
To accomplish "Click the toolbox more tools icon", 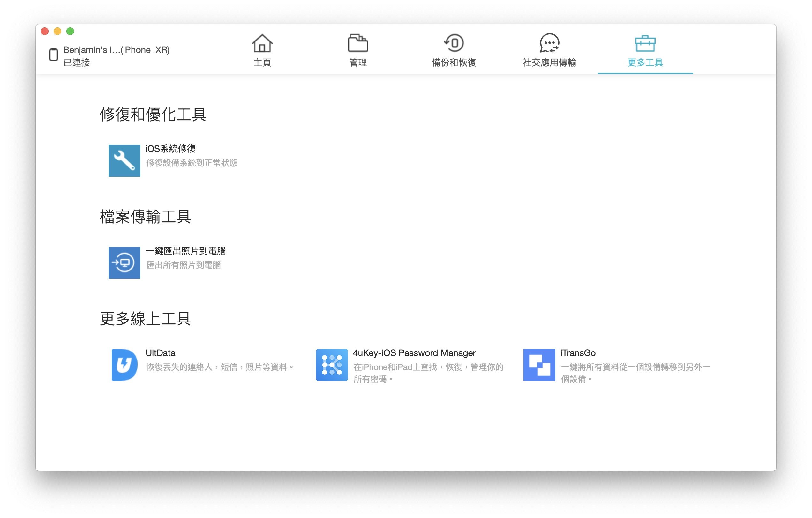I will tap(645, 43).
